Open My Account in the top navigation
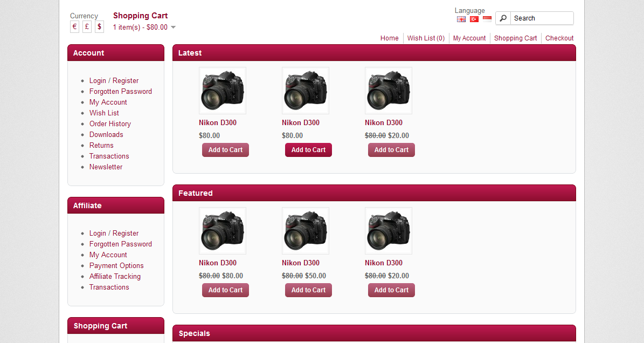This screenshot has height=343, width=644. [469, 38]
